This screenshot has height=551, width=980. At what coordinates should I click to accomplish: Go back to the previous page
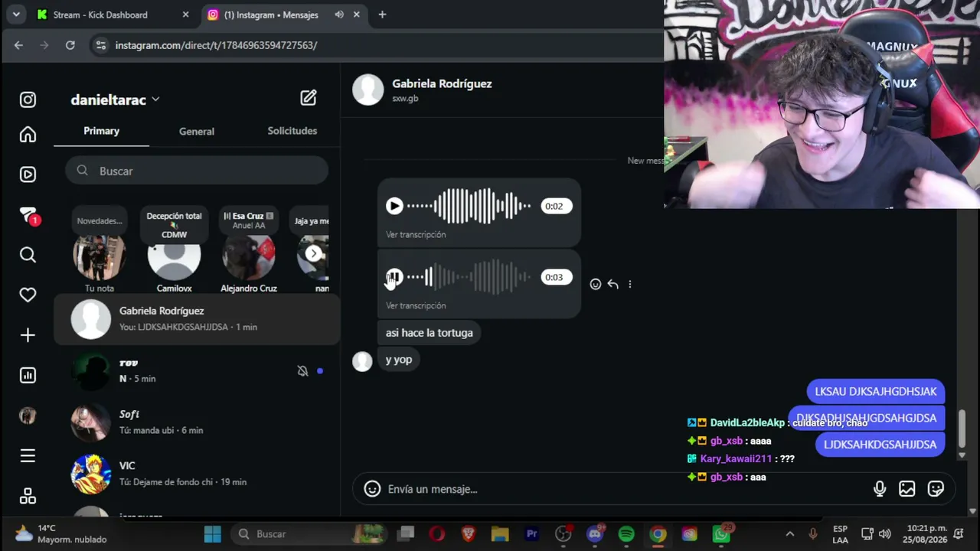[18, 45]
